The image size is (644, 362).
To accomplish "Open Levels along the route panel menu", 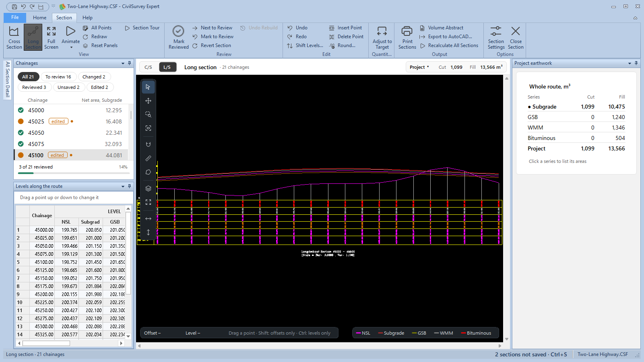I will point(123,186).
